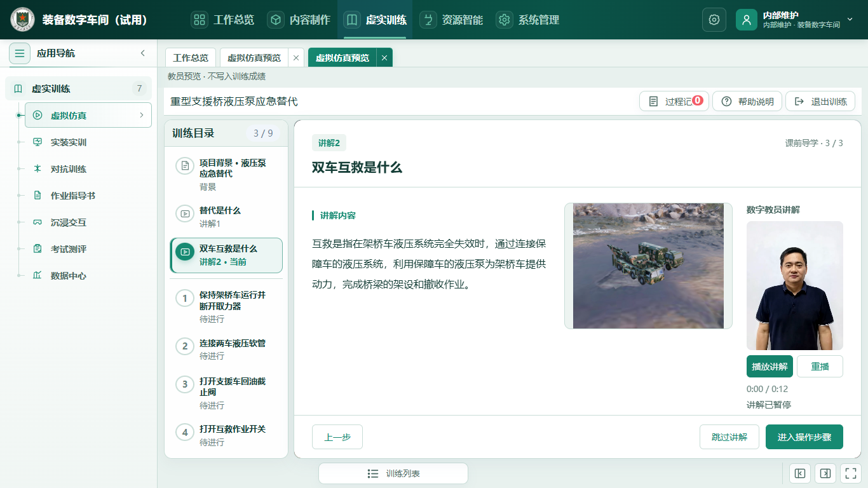Click the fullscreen icon at bottom right
Image resolution: width=868 pixels, height=488 pixels.
point(850,473)
